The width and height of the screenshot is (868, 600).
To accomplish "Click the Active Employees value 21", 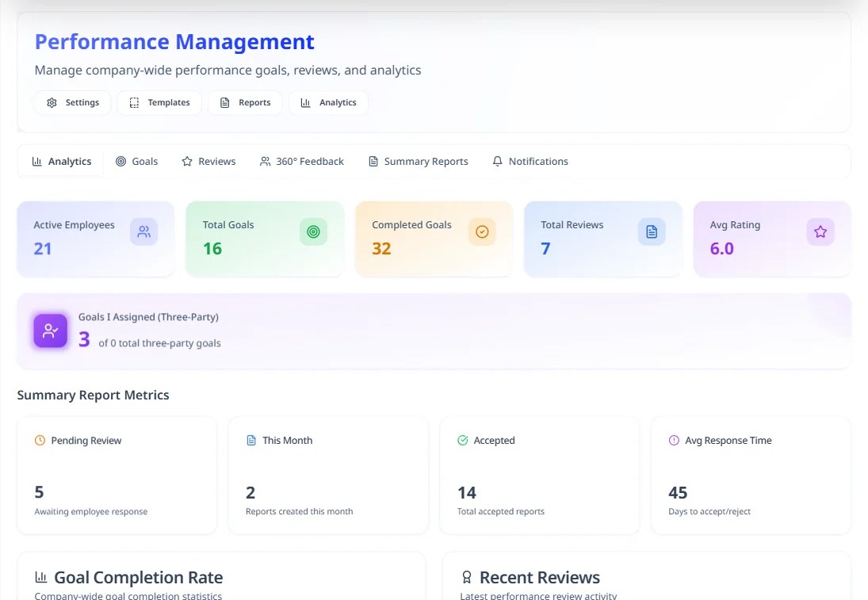I will 43,249.
